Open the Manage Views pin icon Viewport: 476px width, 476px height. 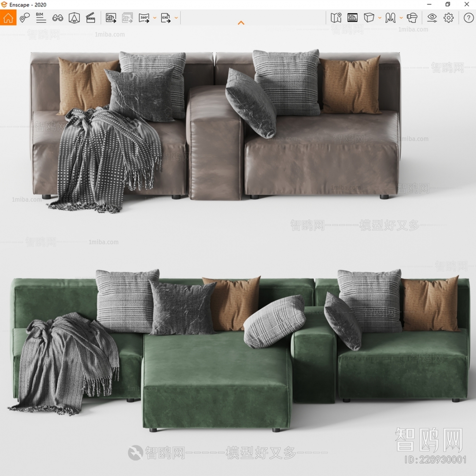(24, 18)
